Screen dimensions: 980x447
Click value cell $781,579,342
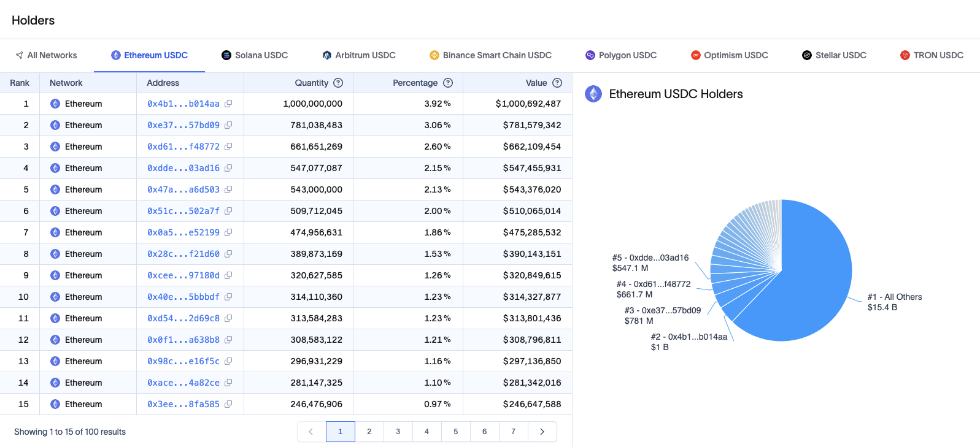pyautogui.click(x=532, y=125)
